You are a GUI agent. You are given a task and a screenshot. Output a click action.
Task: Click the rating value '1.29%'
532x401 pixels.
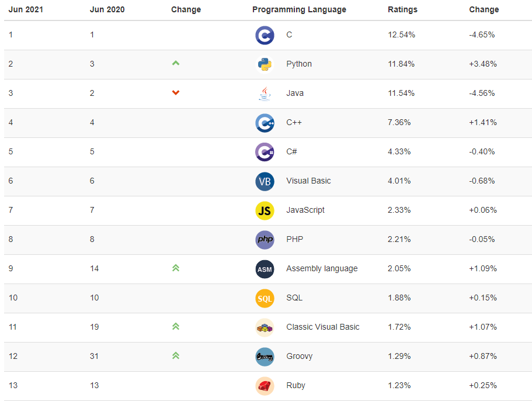click(399, 356)
